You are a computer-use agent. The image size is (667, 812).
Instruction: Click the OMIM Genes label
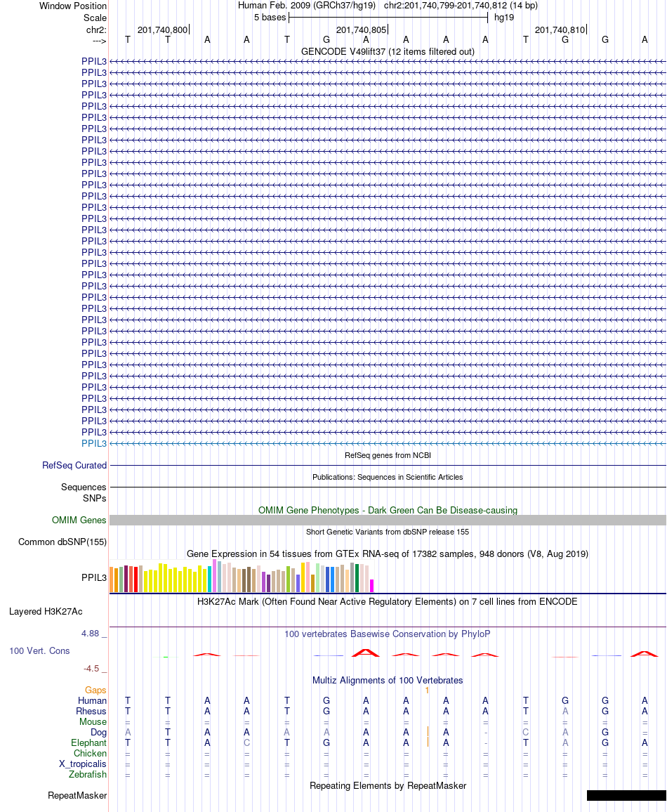tap(79, 520)
